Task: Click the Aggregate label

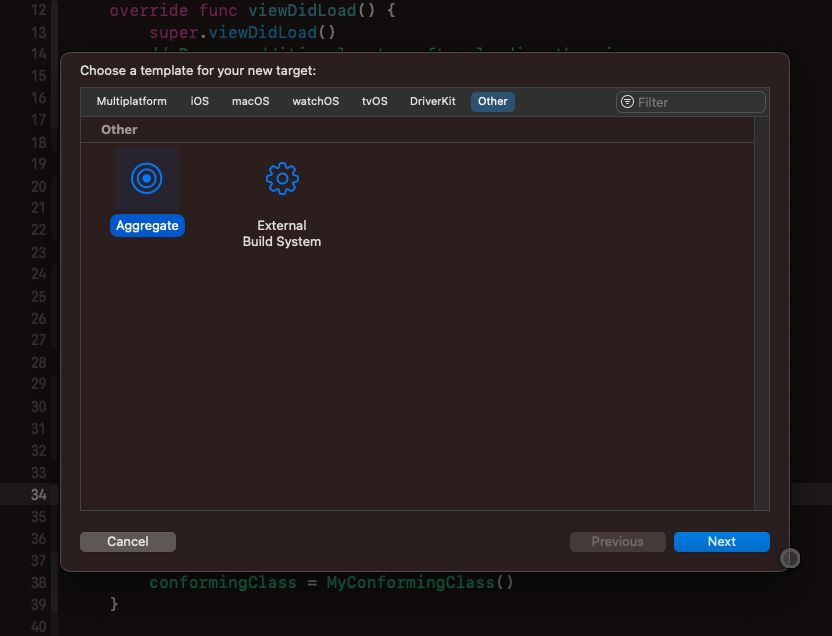Action: coord(147,225)
